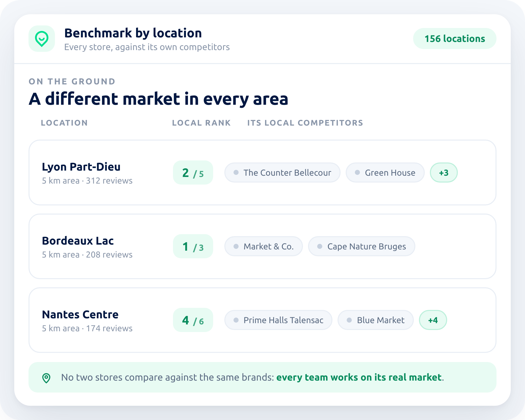Select the 1 / 3 rank badge
525x420 pixels.
(x=193, y=246)
